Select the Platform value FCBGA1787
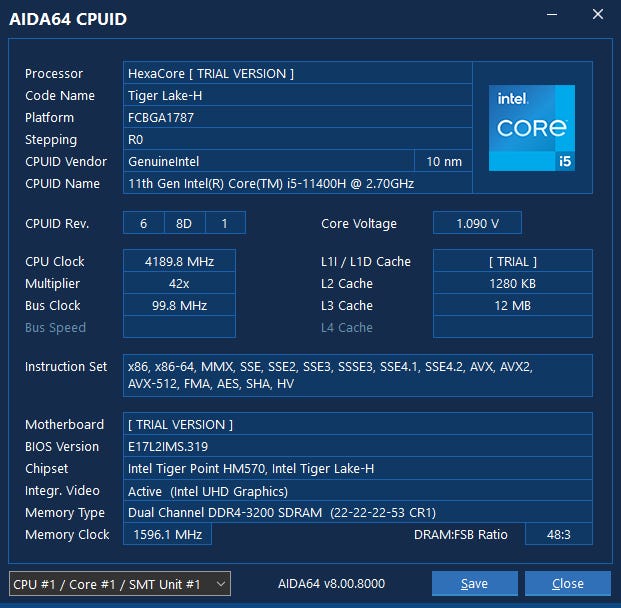The image size is (621, 608). (x=297, y=117)
